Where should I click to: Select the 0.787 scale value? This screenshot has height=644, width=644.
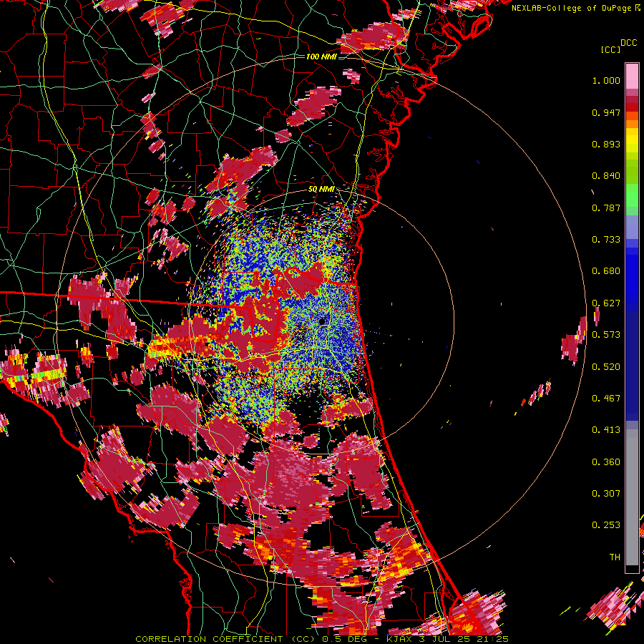point(606,208)
